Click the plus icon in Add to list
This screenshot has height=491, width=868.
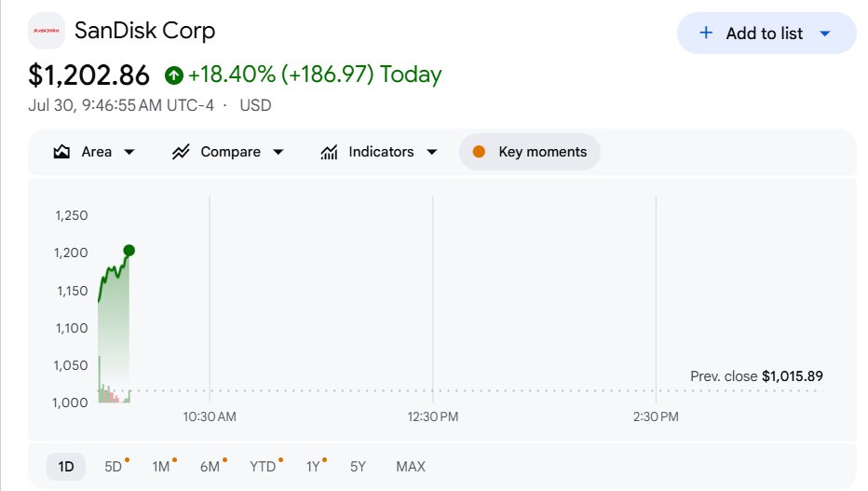tap(706, 33)
